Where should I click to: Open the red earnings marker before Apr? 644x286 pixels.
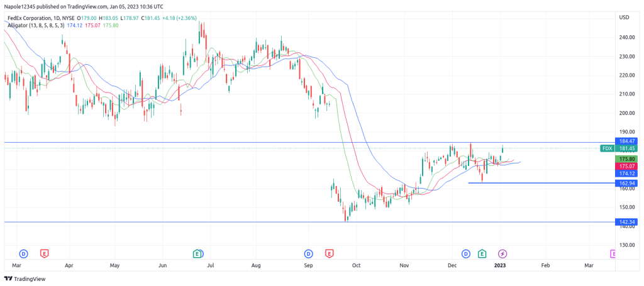(x=44, y=254)
